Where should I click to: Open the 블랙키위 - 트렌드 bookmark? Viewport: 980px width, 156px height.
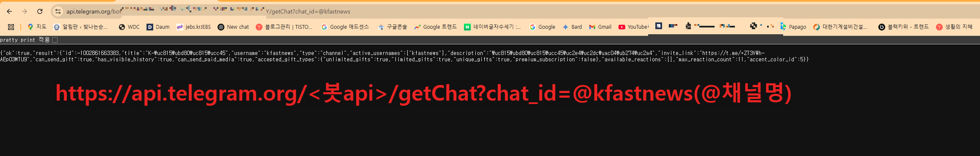[903, 27]
